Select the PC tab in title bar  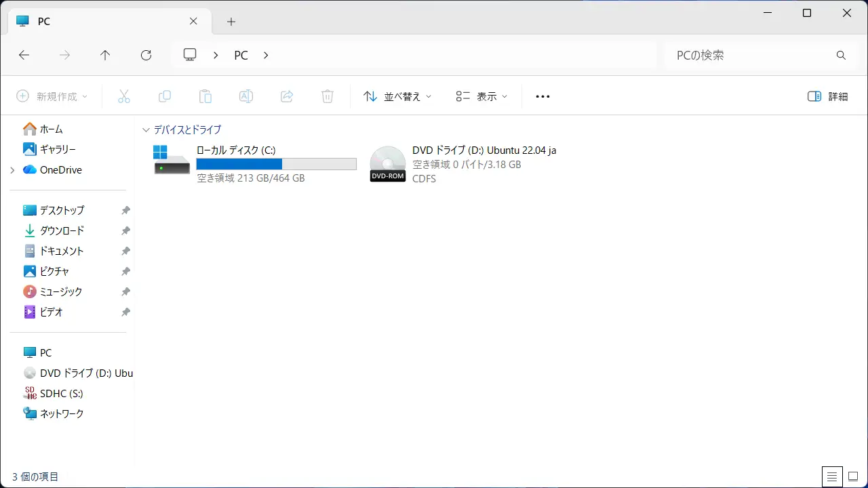coord(102,22)
